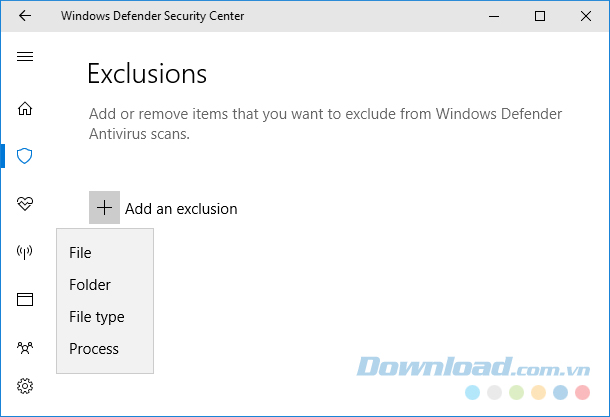This screenshot has height=417, width=610.
Task: Select Process exclusion option
Action: click(94, 349)
